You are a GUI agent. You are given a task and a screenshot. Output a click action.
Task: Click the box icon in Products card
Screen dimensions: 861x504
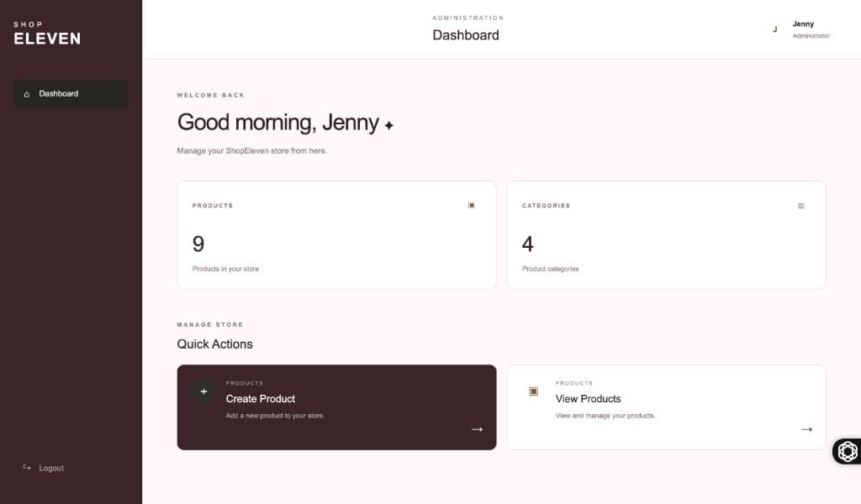[471, 206]
